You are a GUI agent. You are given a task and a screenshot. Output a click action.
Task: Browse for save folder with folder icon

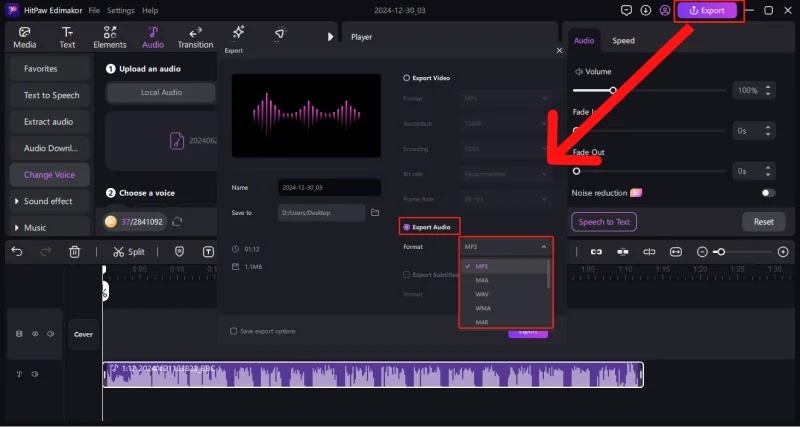(x=375, y=213)
